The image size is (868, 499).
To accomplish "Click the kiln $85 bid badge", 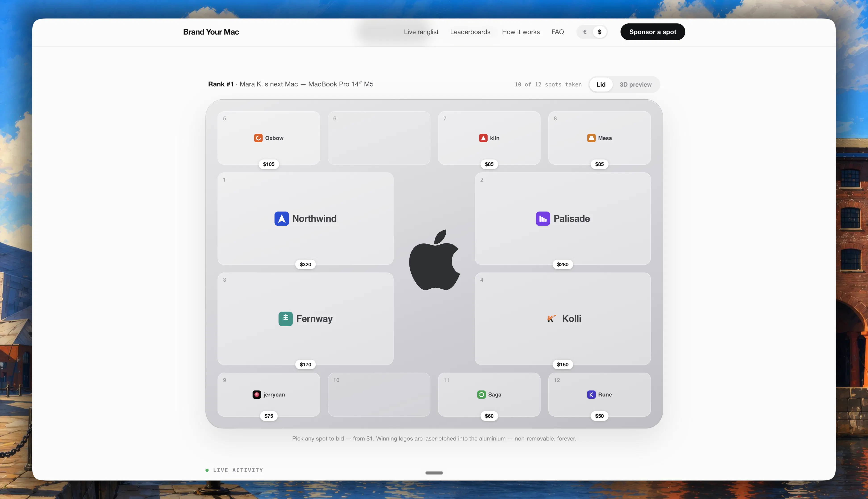I will (x=489, y=164).
